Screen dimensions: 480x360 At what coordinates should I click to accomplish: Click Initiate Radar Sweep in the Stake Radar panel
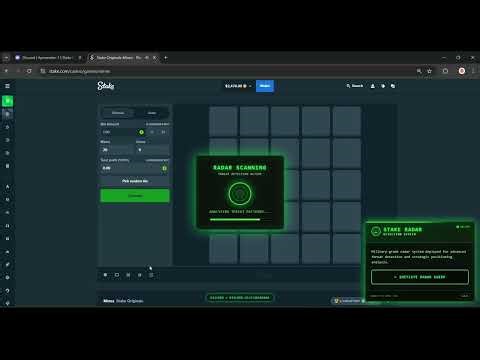[x=420, y=277]
